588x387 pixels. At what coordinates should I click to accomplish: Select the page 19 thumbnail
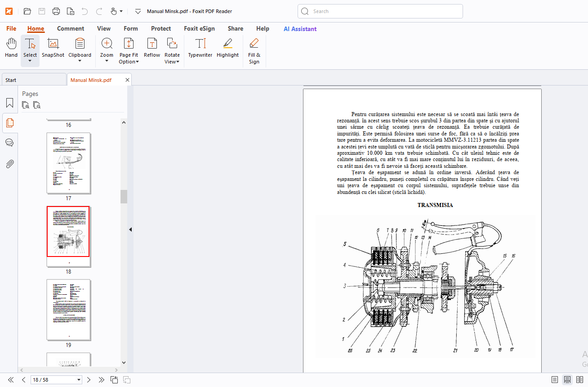[x=69, y=310]
